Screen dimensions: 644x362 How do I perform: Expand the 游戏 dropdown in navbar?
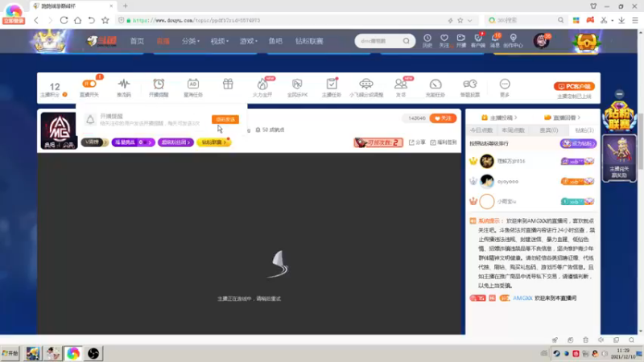tap(249, 41)
